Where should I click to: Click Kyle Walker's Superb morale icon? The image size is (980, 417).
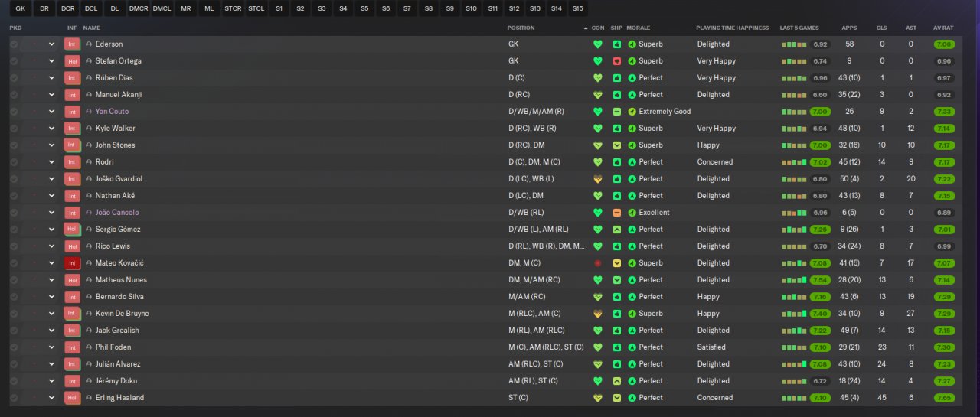[632, 129]
